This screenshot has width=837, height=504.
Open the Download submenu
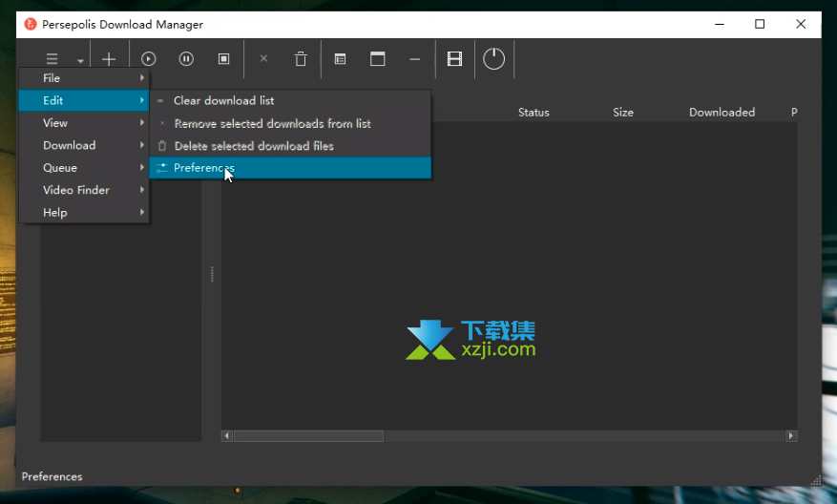84,145
